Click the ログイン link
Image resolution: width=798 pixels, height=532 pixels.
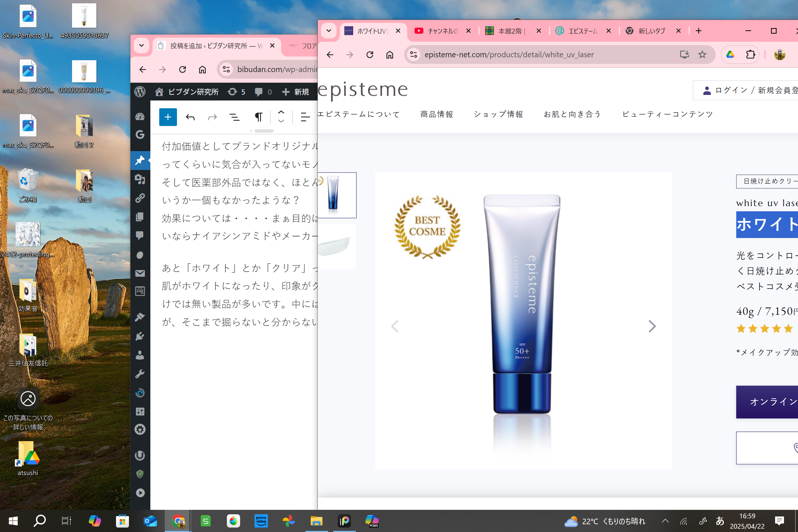[x=731, y=90]
